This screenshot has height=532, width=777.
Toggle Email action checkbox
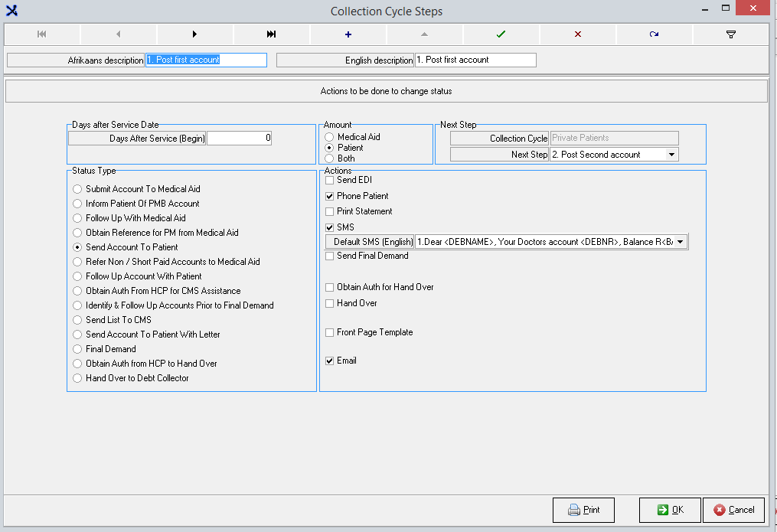pos(330,361)
